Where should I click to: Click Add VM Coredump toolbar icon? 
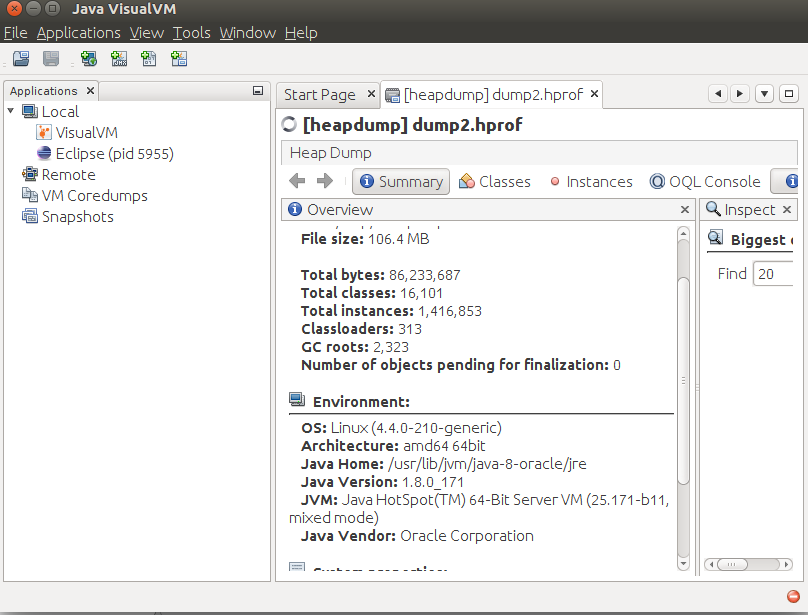pos(149,59)
